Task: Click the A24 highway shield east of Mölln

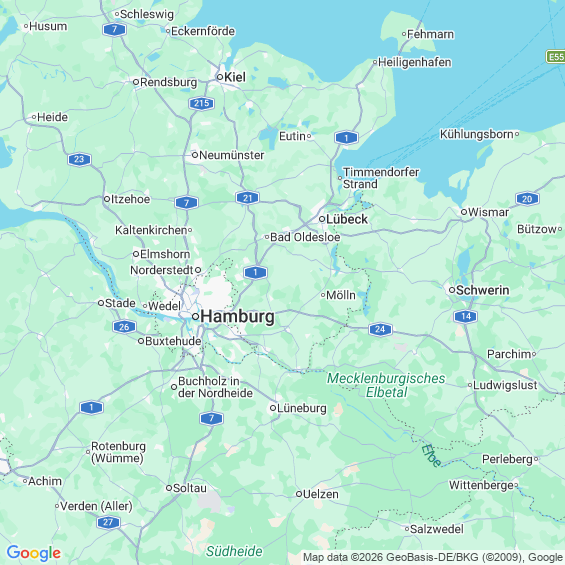Action: pyautogui.click(x=380, y=329)
